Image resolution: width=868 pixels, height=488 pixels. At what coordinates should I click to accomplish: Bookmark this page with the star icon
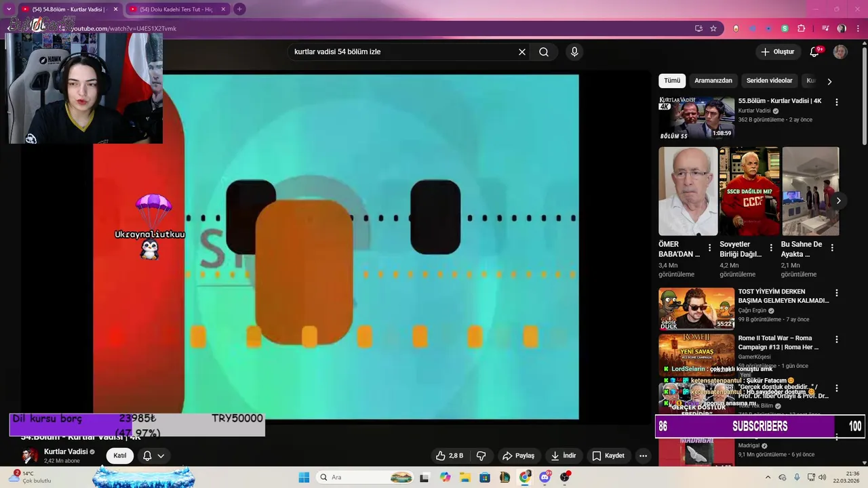713,28
